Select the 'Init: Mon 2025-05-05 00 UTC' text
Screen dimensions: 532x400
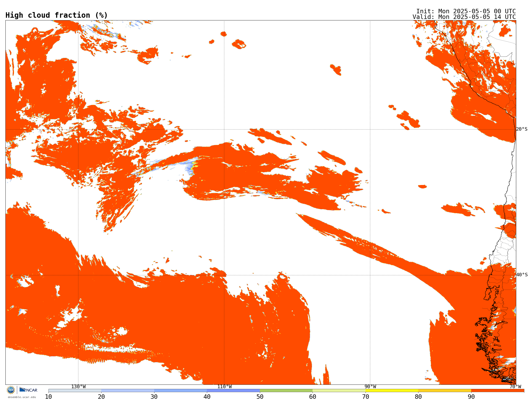pyautogui.click(x=466, y=11)
